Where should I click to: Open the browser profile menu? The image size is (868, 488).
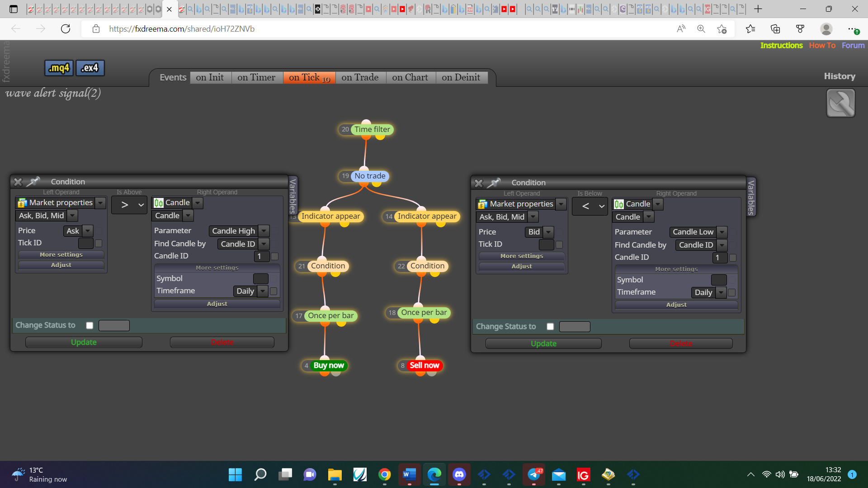(x=826, y=29)
